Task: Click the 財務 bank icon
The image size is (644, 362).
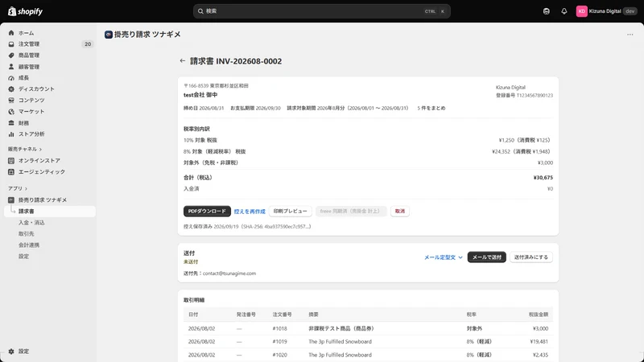Action: tap(11, 123)
